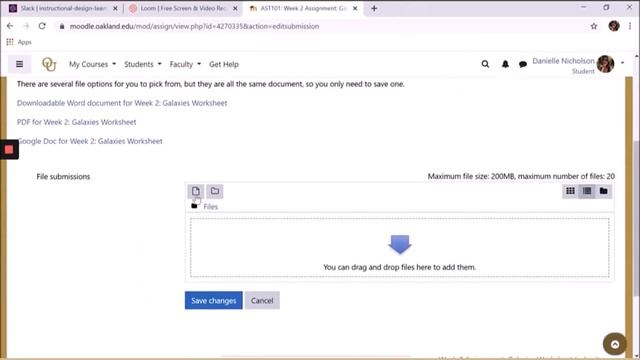Open a new browser tab
640x360 pixels.
pyautogui.click(x=374, y=8)
